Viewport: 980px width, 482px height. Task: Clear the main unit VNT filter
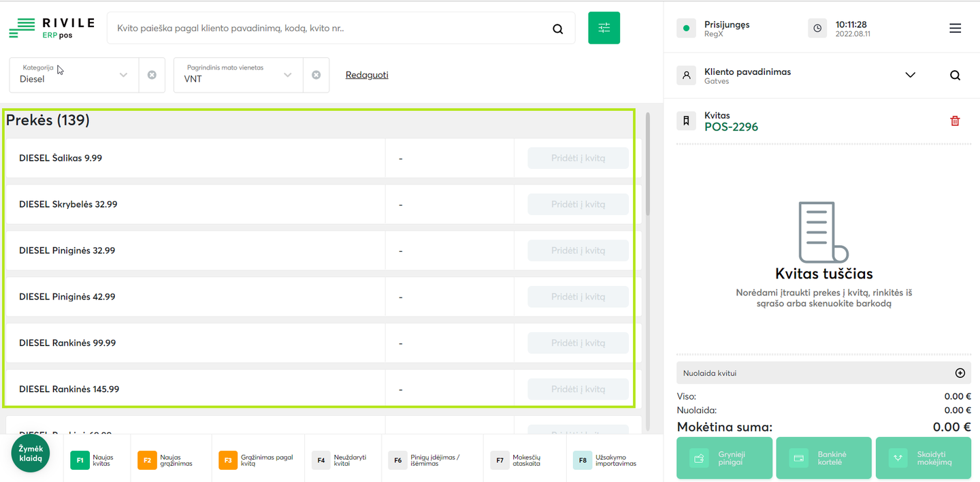click(316, 75)
